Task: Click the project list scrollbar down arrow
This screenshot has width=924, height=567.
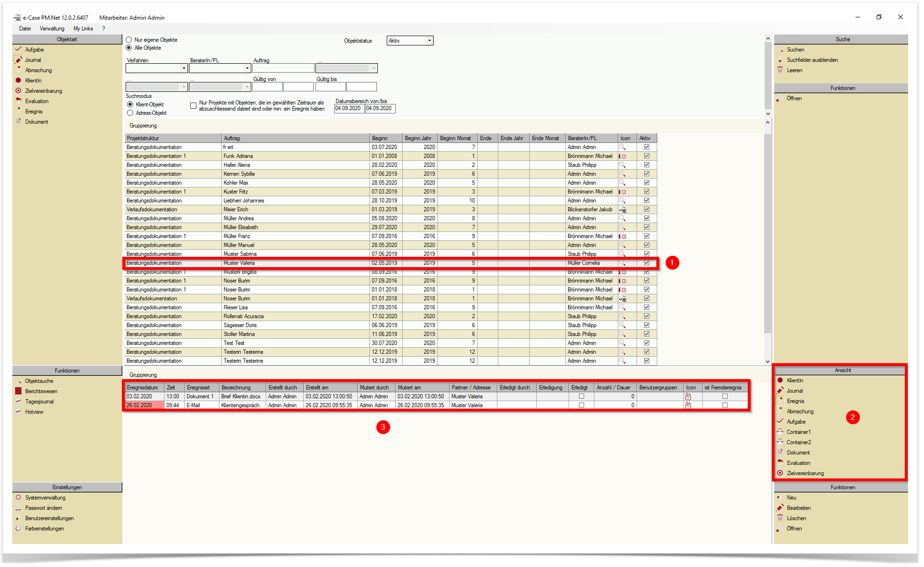Action: 767,361
